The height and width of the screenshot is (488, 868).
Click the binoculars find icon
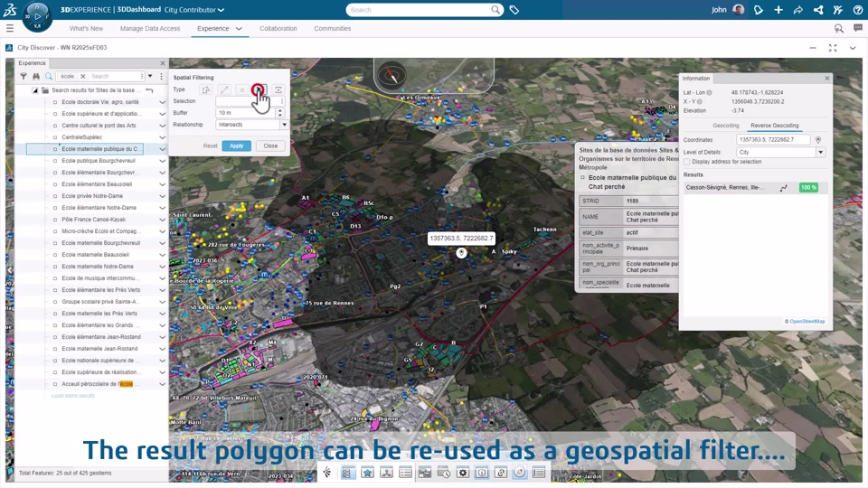click(x=36, y=76)
